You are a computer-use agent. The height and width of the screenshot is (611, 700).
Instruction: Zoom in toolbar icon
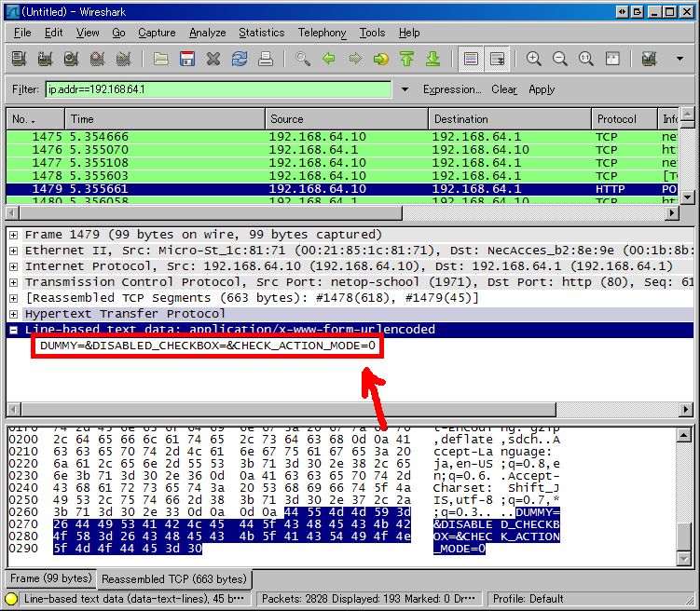[533, 59]
